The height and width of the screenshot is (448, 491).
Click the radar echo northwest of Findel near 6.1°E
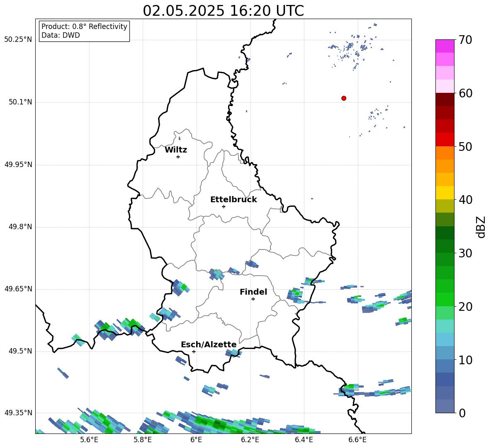click(216, 274)
